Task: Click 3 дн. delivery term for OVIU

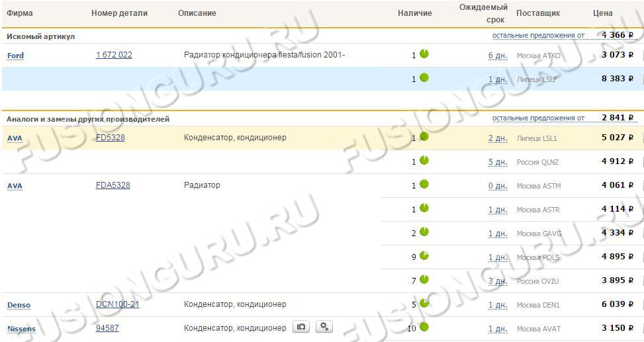Action: [498, 281]
